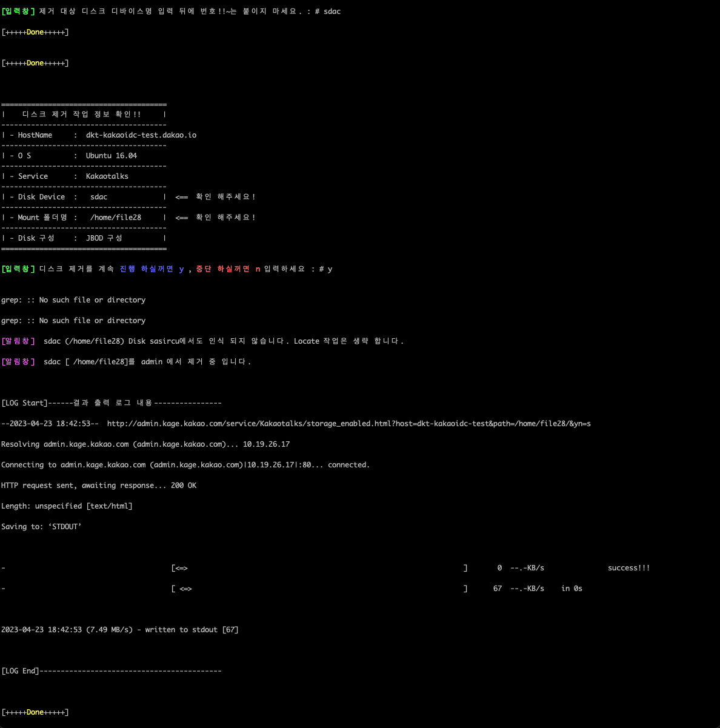Click IP '10.19.26.17' on the Resolving line

coord(266,444)
